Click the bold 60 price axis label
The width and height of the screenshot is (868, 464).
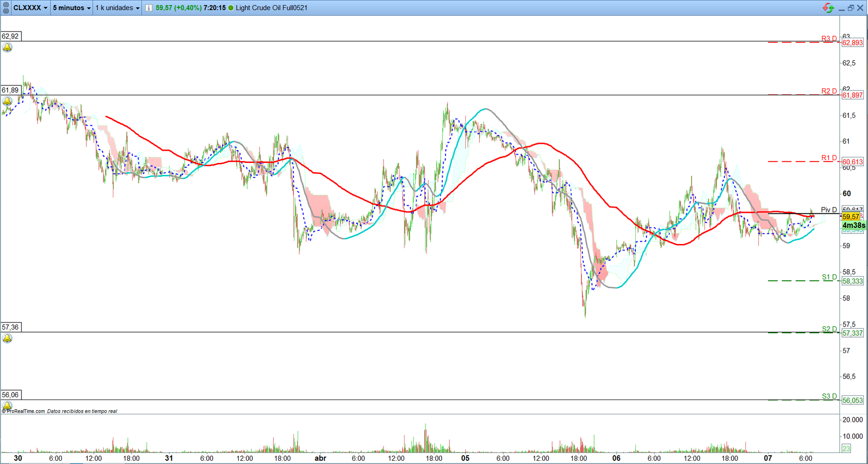(x=847, y=193)
